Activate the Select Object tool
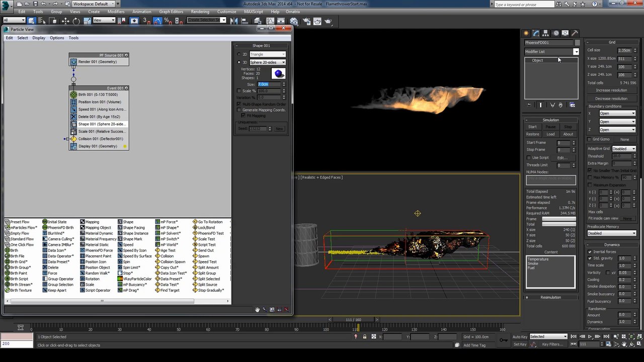Viewport: 644px width, 362px height. point(31,21)
